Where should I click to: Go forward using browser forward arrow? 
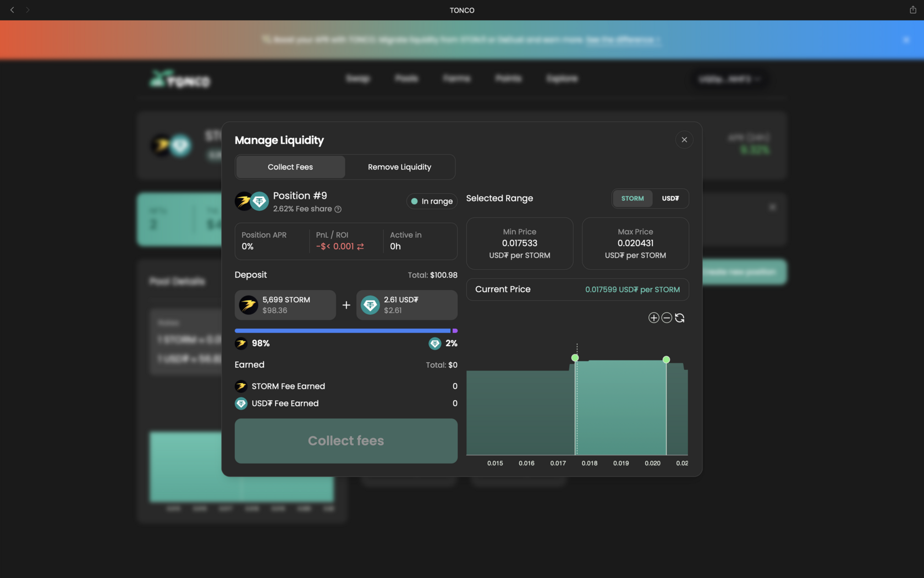[28, 10]
